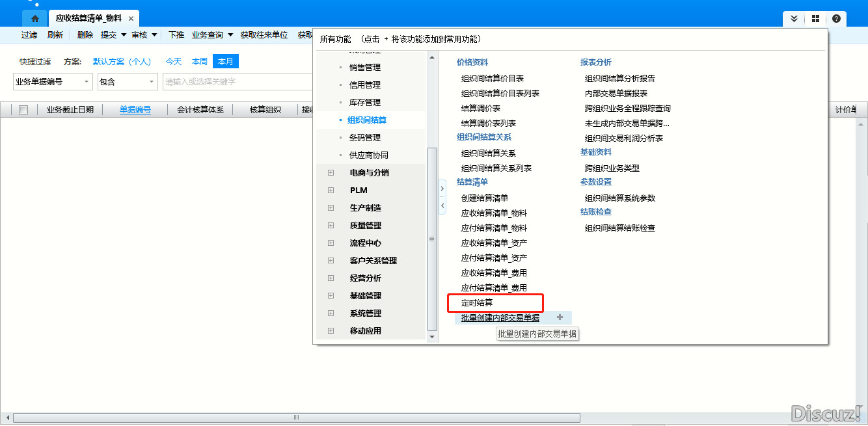Screen dimensions: 868x426
Task: Expand the 生产制造 module node
Action: coord(331,208)
